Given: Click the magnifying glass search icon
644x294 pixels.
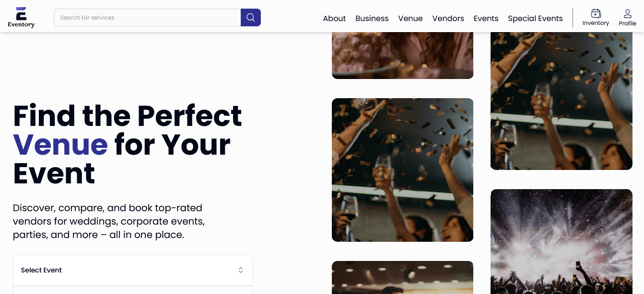Looking at the screenshot, I should (250, 17).
